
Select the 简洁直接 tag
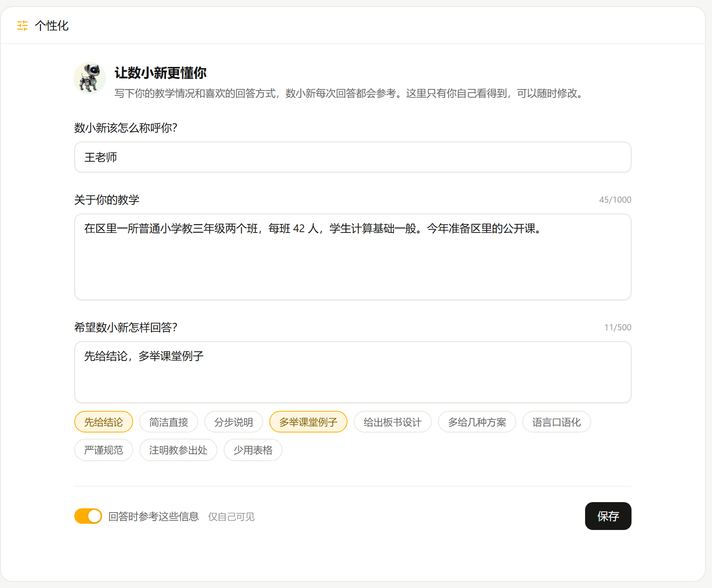click(169, 422)
